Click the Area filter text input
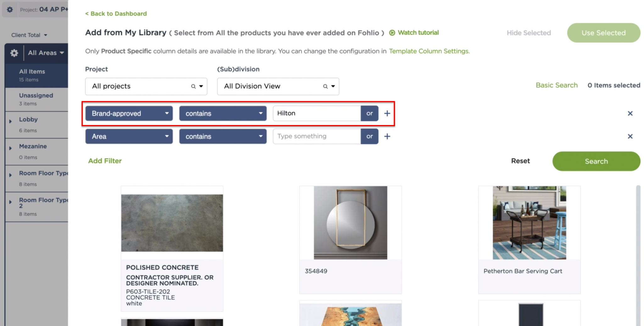644x326 pixels. (x=316, y=136)
